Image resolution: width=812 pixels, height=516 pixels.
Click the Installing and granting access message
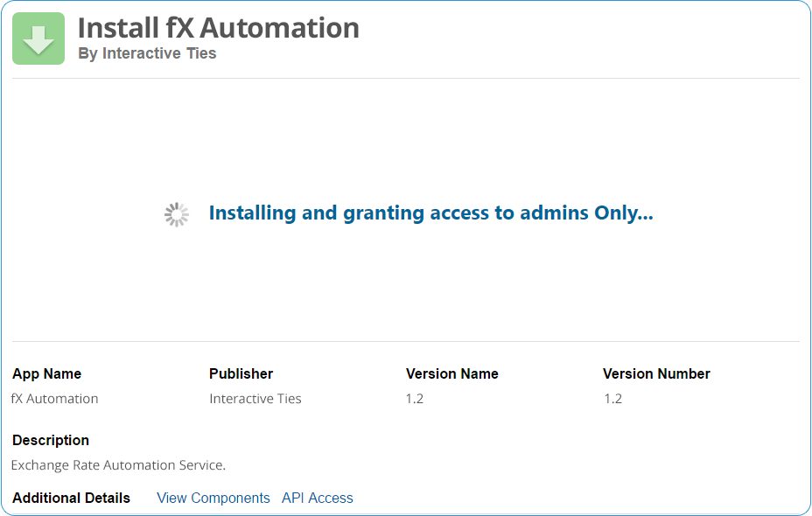[x=430, y=213]
